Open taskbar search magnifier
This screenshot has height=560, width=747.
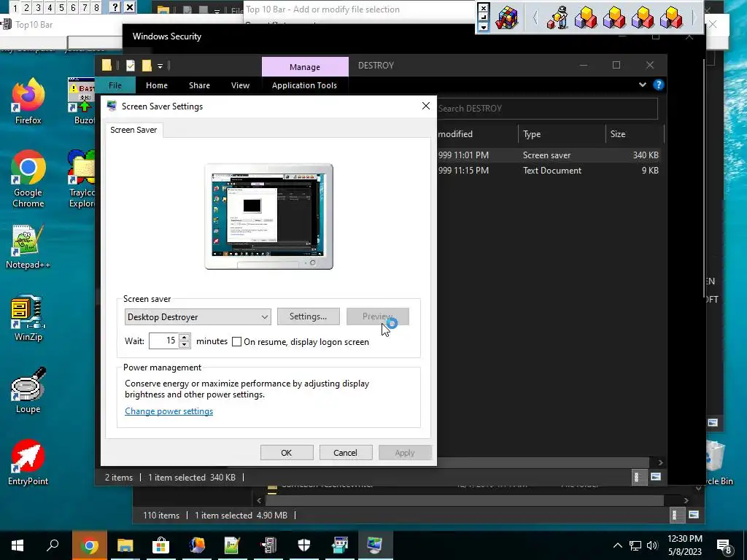coord(53,545)
